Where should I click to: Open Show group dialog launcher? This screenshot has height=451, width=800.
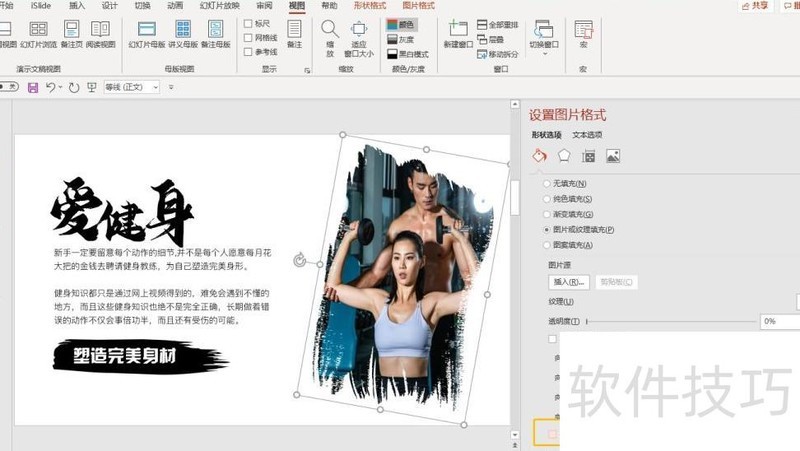click(307, 70)
